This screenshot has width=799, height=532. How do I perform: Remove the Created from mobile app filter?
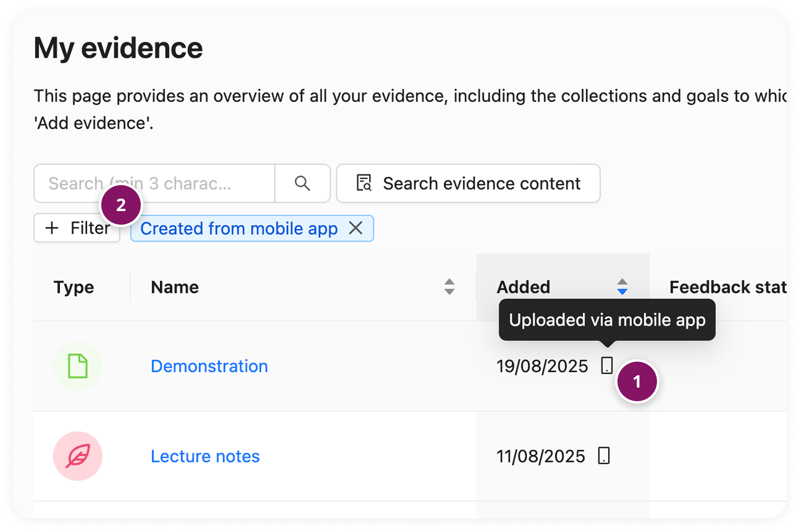[356, 228]
